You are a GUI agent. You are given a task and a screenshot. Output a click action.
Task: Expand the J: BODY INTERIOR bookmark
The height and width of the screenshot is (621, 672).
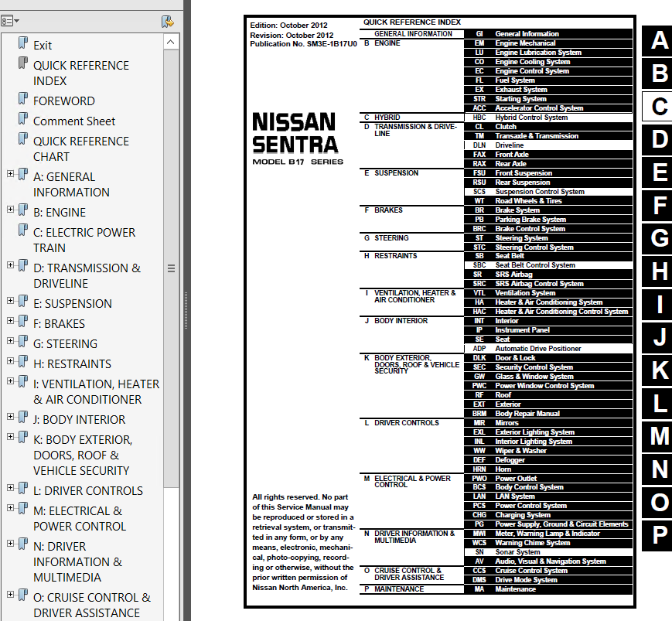[x=10, y=417]
